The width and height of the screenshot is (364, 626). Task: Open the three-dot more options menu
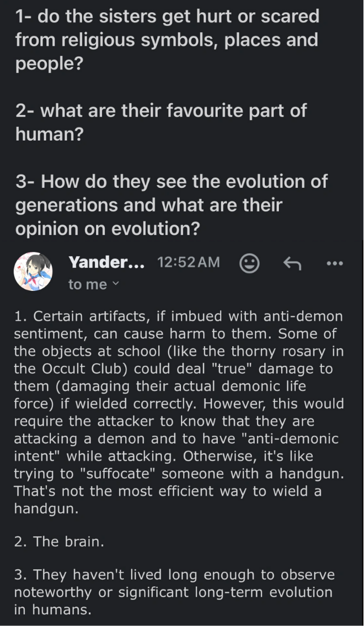(x=334, y=263)
